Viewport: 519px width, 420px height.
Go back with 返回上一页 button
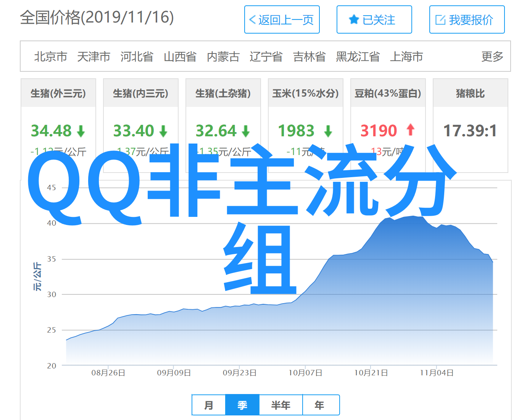[282, 19]
